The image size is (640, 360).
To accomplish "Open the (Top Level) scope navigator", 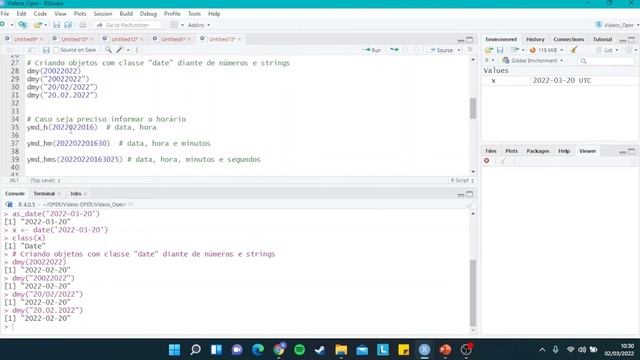I will tap(45, 180).
